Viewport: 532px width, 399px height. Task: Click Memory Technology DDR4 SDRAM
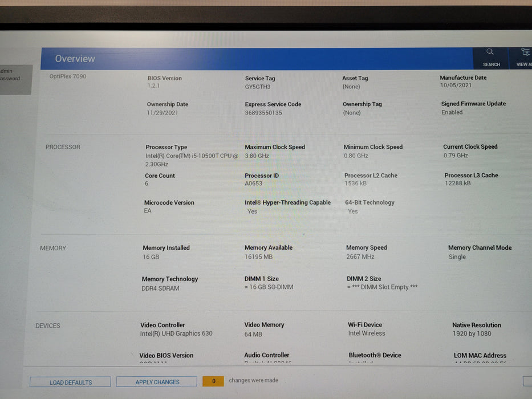tap(160, 288)
